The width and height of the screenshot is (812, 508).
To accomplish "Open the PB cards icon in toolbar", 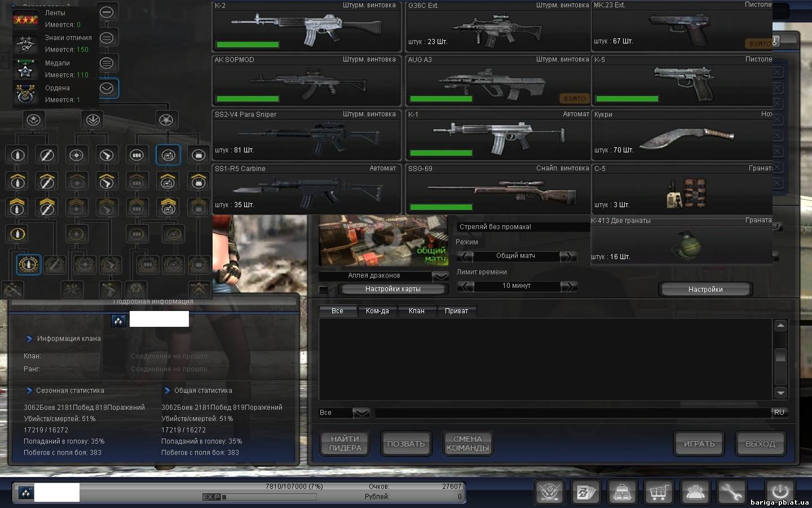I will point(585,492).
